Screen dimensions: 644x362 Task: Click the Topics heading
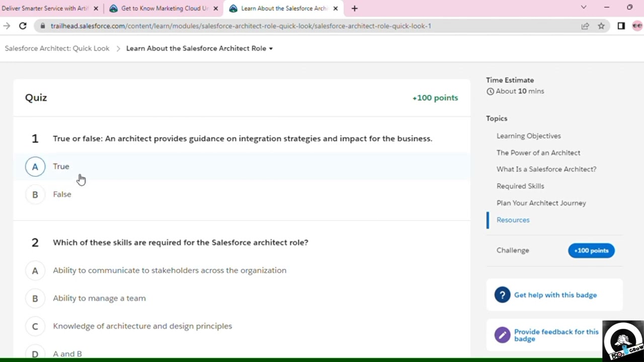click(x=497, y=119)
